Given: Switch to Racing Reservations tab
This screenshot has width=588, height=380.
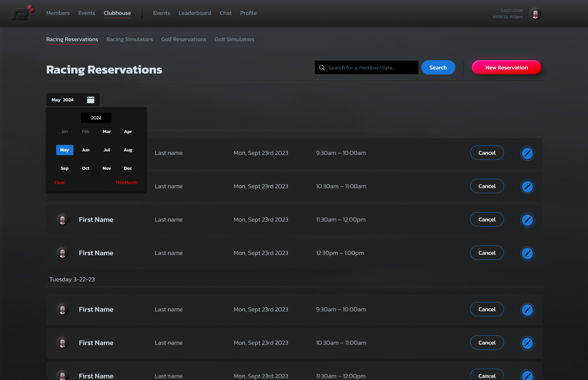Looking at the screenshot, I should pyautogui.click(x=72, y=39).
